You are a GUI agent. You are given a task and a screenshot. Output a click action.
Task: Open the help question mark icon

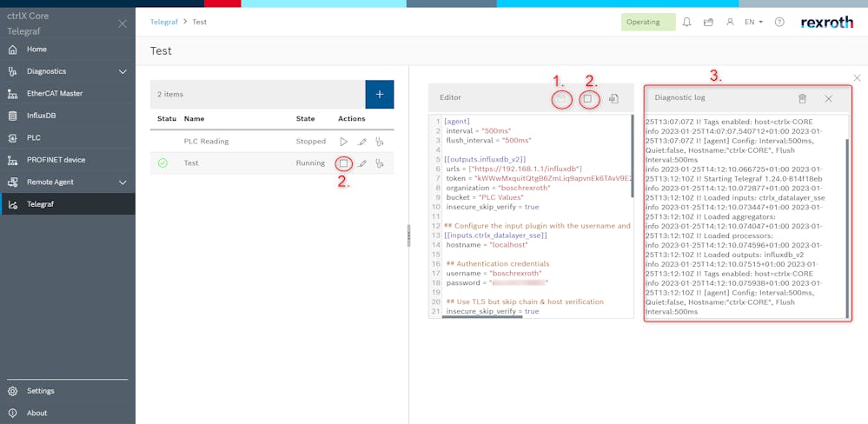779,22
